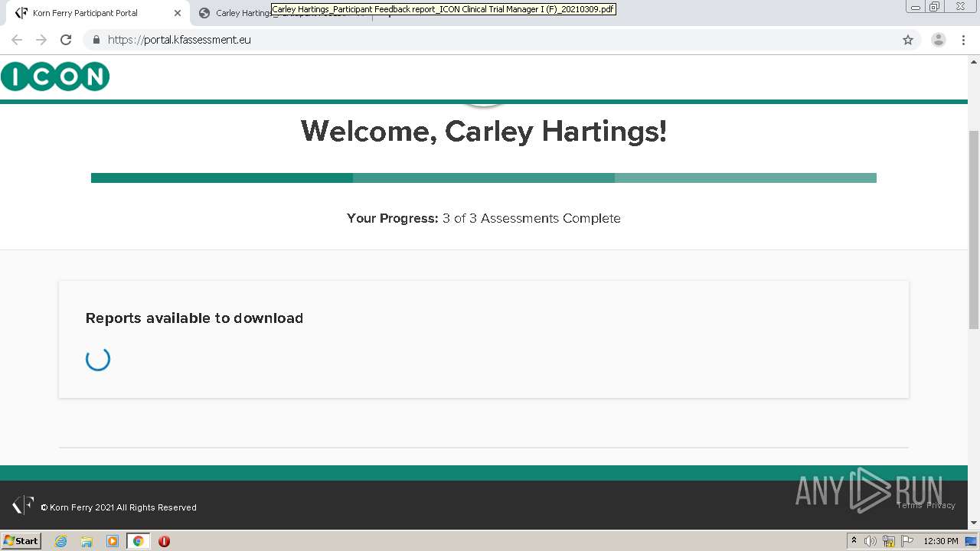
Task: Click the lightest last progress bar segment
Action: point(746,178)
